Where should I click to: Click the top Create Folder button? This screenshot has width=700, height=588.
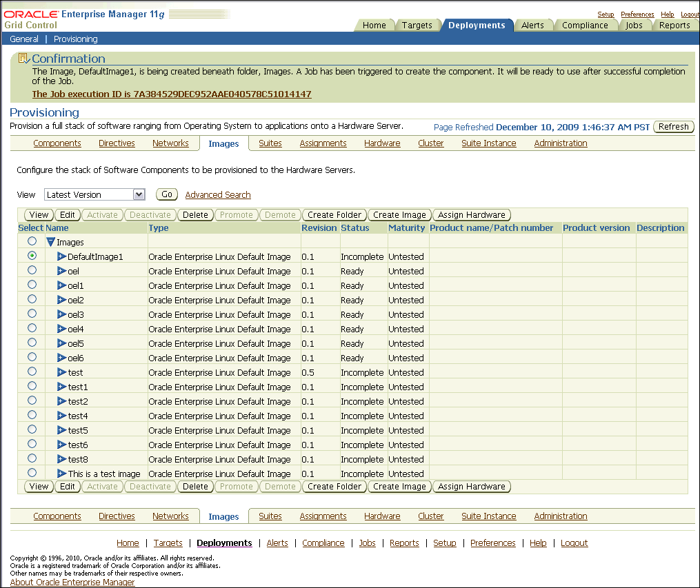pos(334,215)
